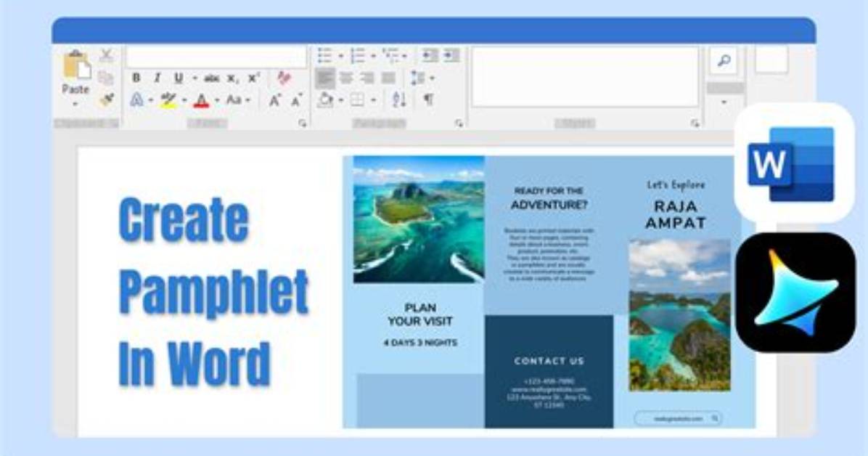Click the Numbering list icon
This screenshot has width=868, height=456.
point(358,55)
